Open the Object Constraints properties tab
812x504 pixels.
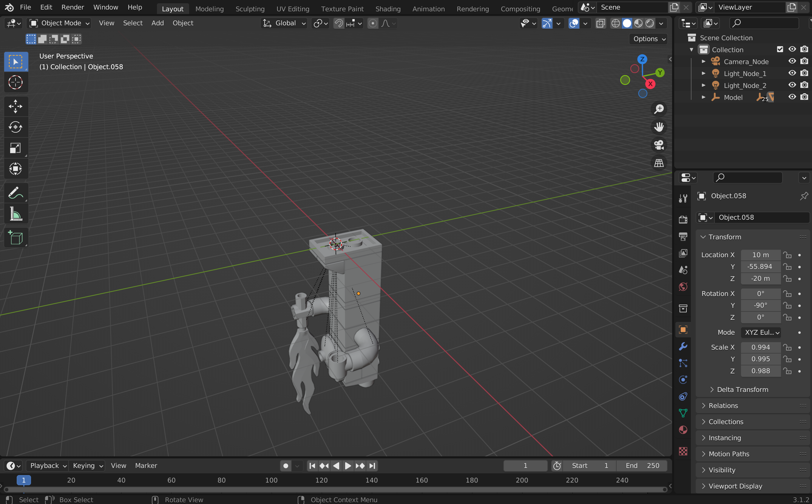click(683, 396)
